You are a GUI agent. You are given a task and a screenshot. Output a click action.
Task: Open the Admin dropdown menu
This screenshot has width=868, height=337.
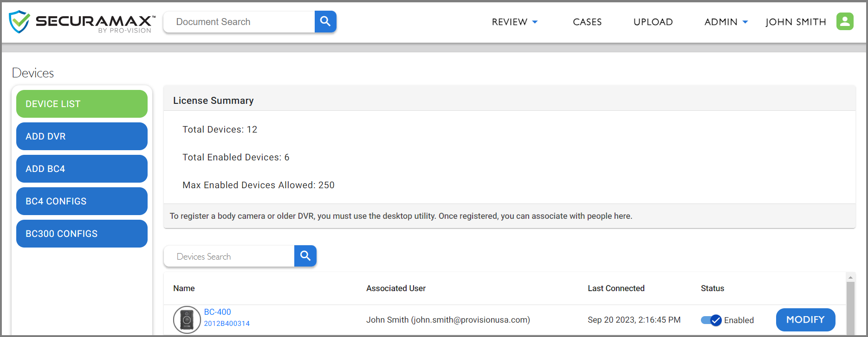click(x=726, y=22)
